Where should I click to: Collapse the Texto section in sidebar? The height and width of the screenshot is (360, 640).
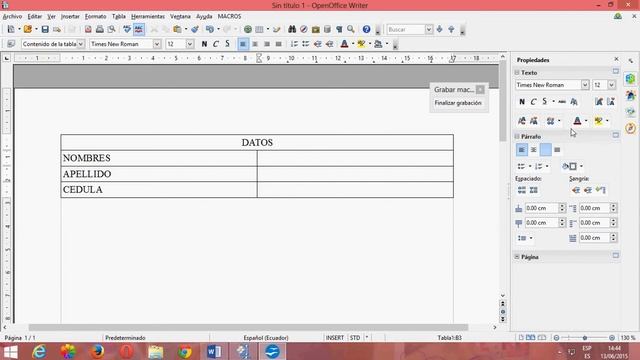[x=517, y=72]
